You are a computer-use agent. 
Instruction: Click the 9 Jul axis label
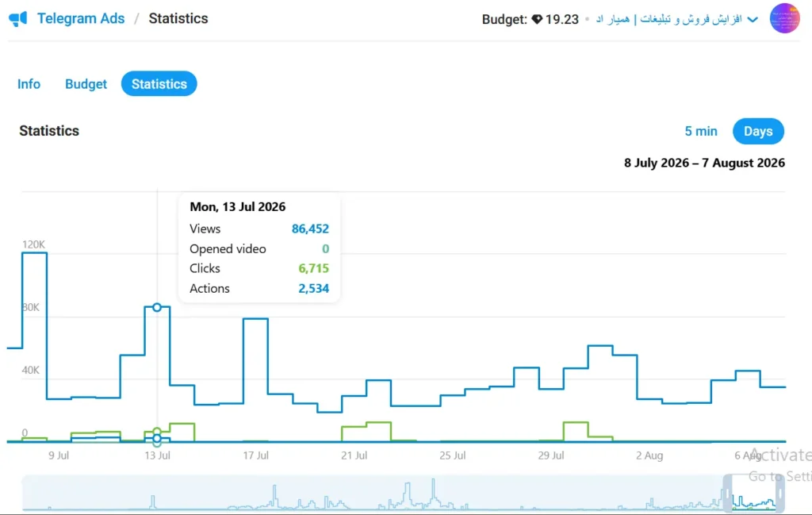(59, 455)
